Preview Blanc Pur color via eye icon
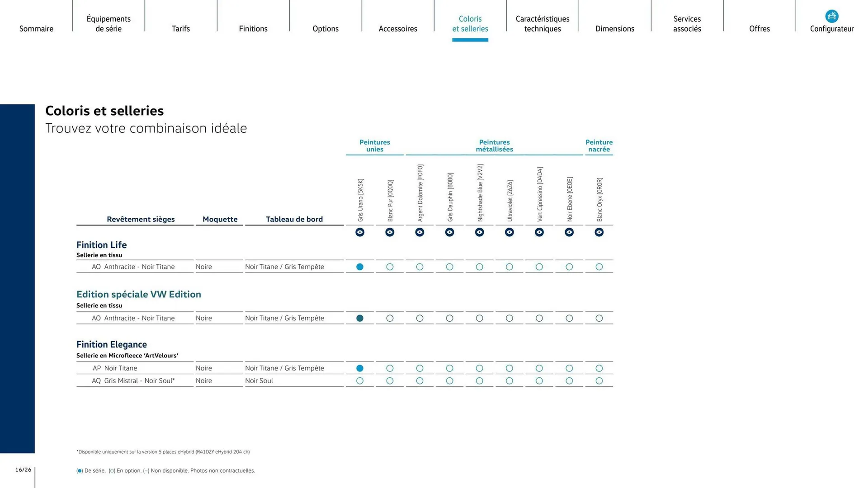 tap(390, 232)
